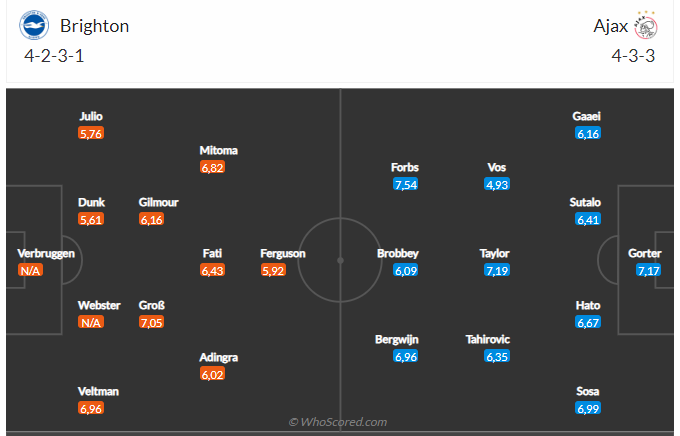Click Groß's 7,05 rating badge
680x436 pixels.
click(x=151, y=322)
